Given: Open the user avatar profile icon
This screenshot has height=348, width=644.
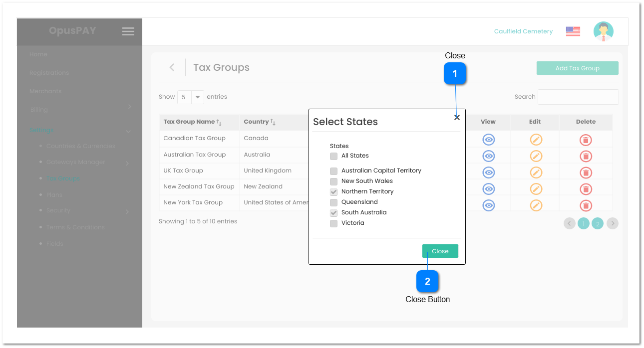Looking at the screenshot, I should [603, 31].
